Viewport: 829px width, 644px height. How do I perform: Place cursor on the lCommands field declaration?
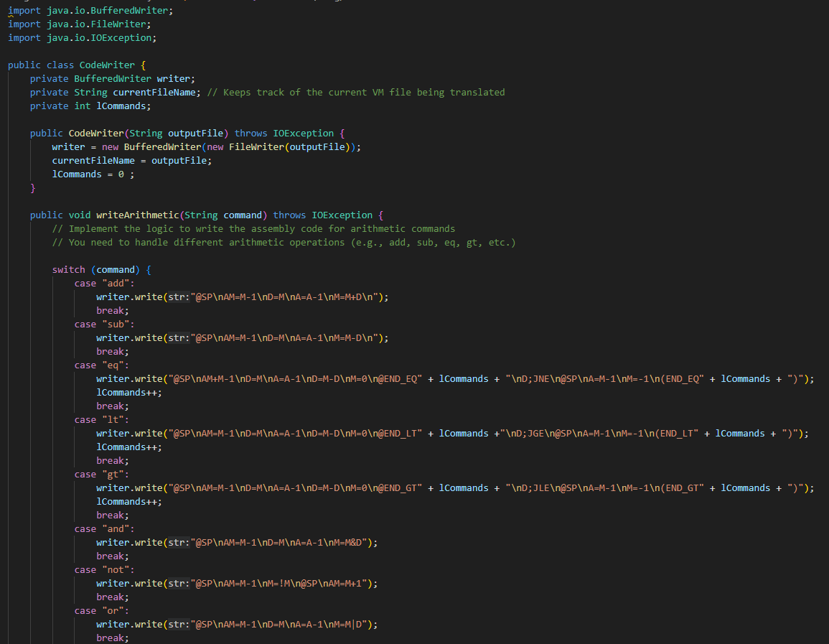(x=122, y=106)
